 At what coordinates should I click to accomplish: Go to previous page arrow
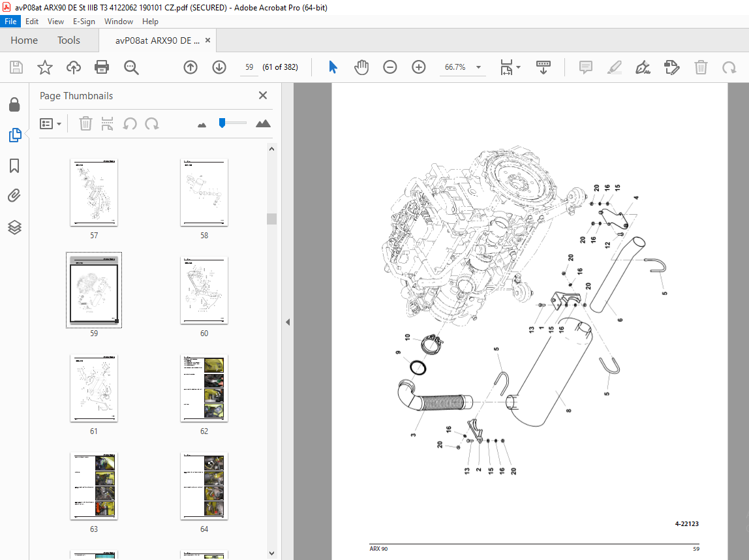[191, 67]
